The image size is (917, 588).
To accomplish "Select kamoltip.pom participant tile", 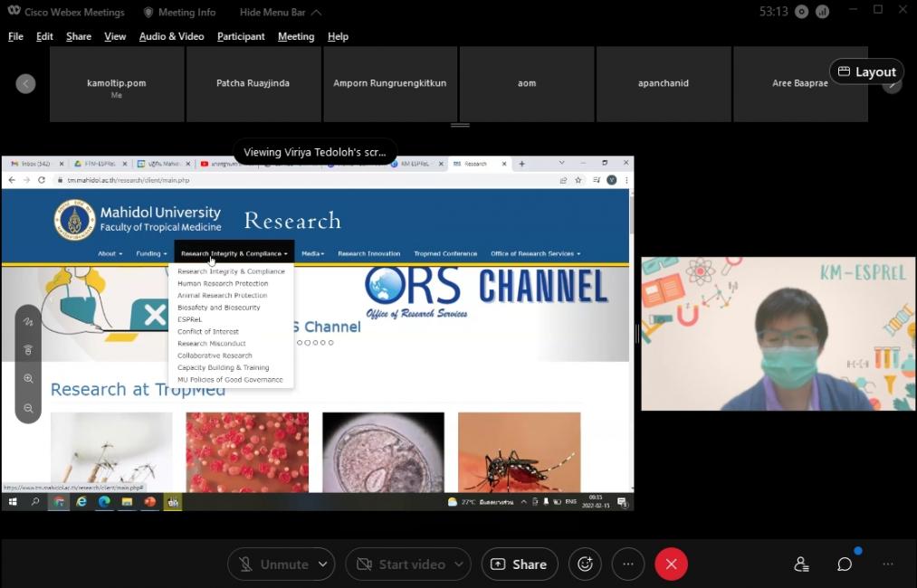I will (117, 84).
